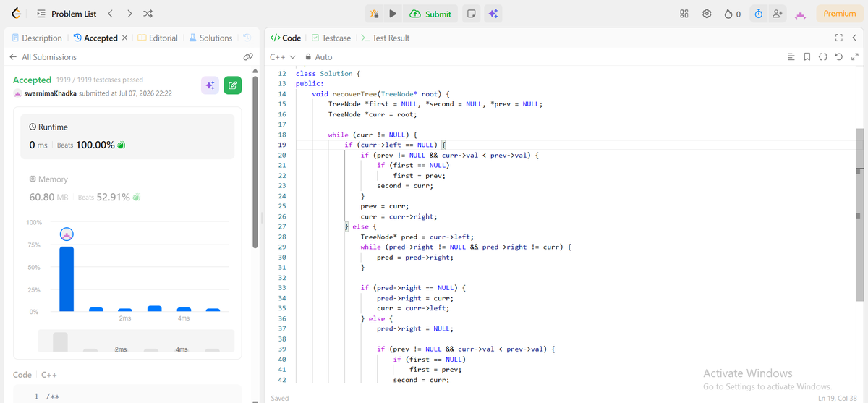The image size is (868, 403).
Task: Click the curly braces icon
Action: pos(823,57)
